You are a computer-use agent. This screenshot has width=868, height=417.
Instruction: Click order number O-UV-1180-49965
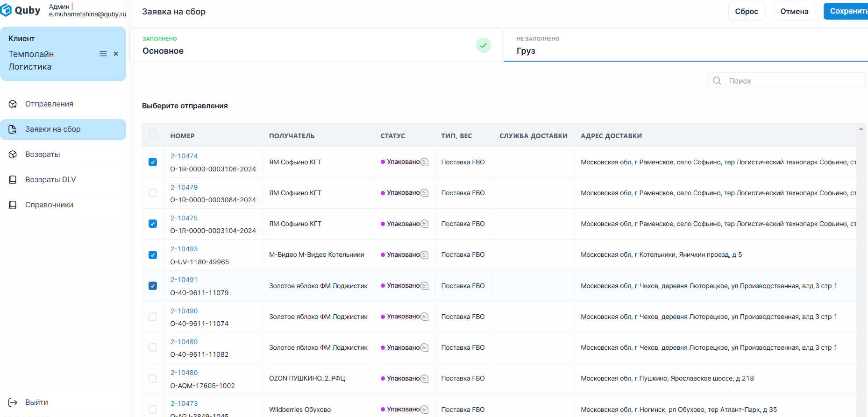[x=199, y=262]
